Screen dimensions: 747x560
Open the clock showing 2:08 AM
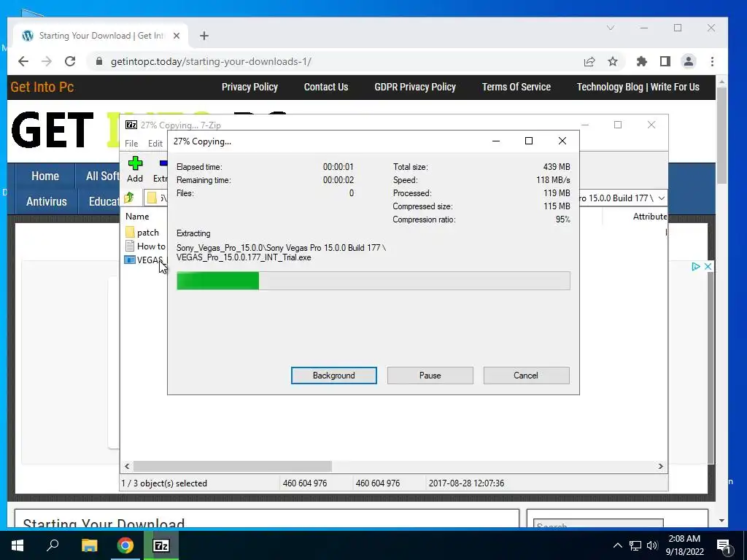tap(684, 545)
